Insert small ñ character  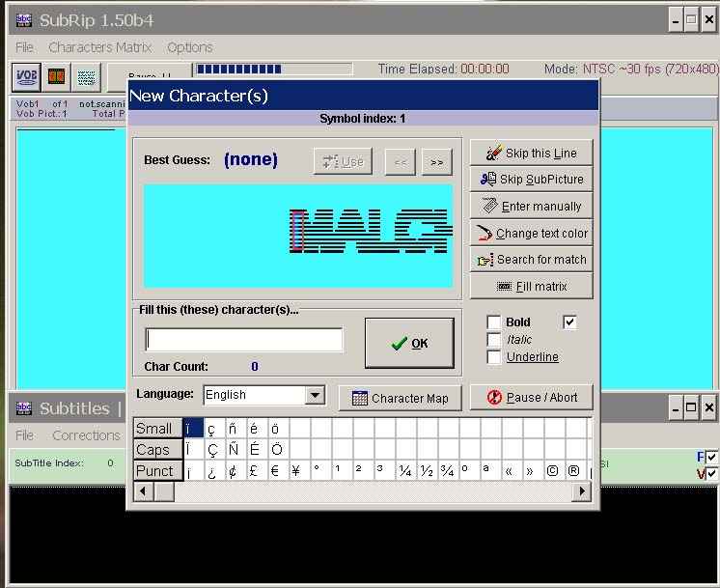click(236, 428)
